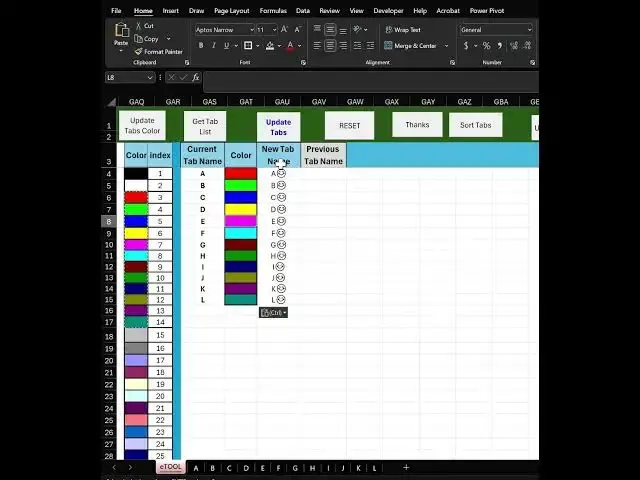Expand the Name Box dropdown
Screen dimensions: 640x480
pyautogui.click(x=150, y=78)
